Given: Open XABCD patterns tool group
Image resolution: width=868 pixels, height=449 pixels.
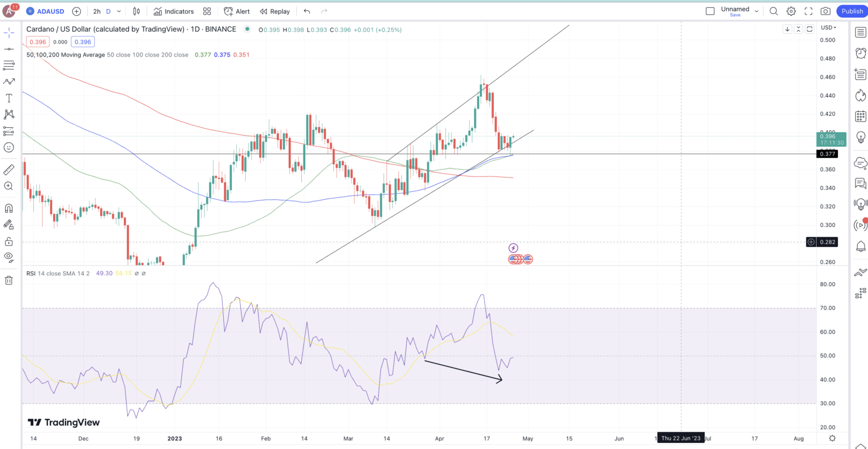Looking at the screenshot, I should tap(9, 114).
